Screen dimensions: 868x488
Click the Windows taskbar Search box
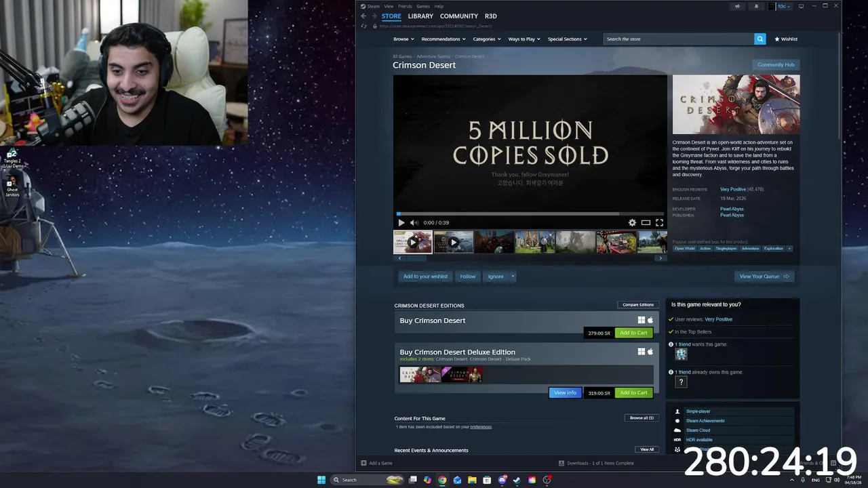click(x=368, y=480)
